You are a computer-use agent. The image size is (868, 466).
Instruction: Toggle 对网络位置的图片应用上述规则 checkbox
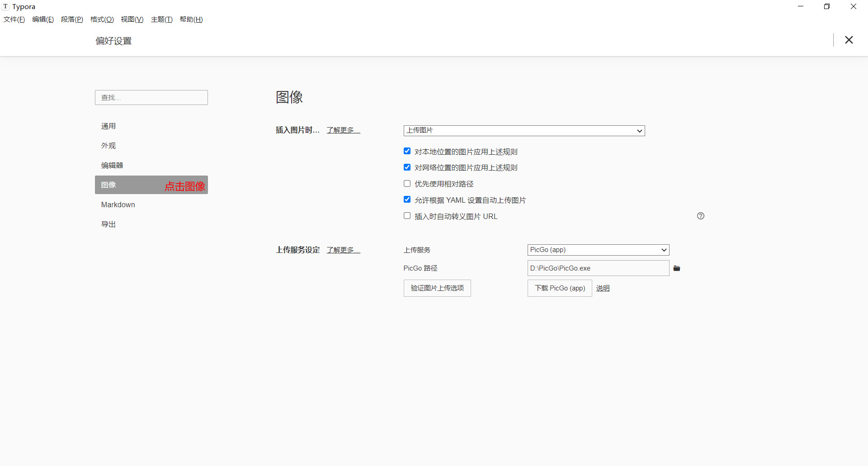(407, 167)
